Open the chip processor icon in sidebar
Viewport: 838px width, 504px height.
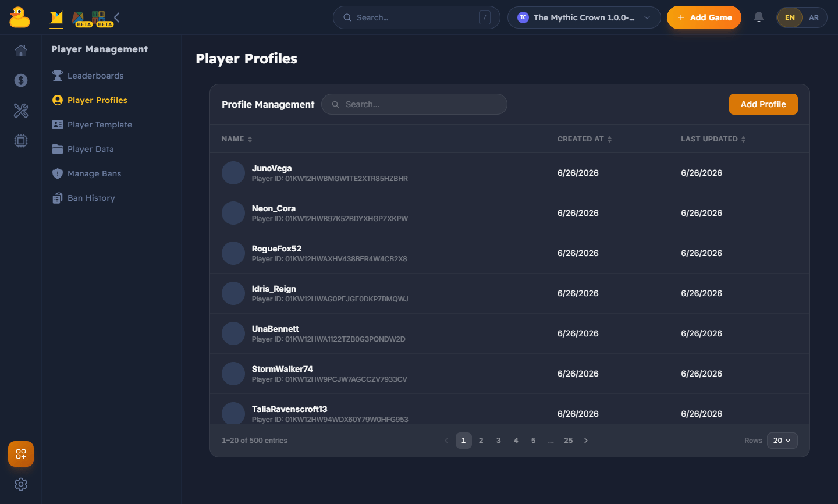(x=21, y=141)
